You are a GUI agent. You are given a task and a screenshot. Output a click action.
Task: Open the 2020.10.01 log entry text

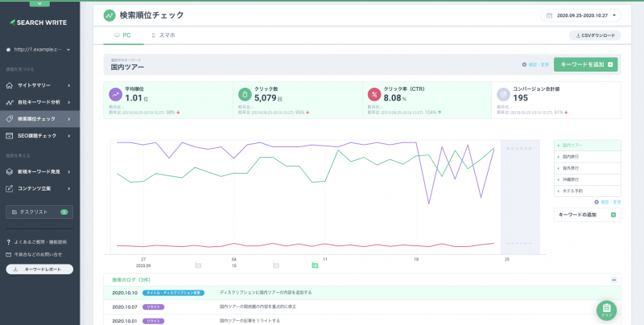click(x=250, y=321)
